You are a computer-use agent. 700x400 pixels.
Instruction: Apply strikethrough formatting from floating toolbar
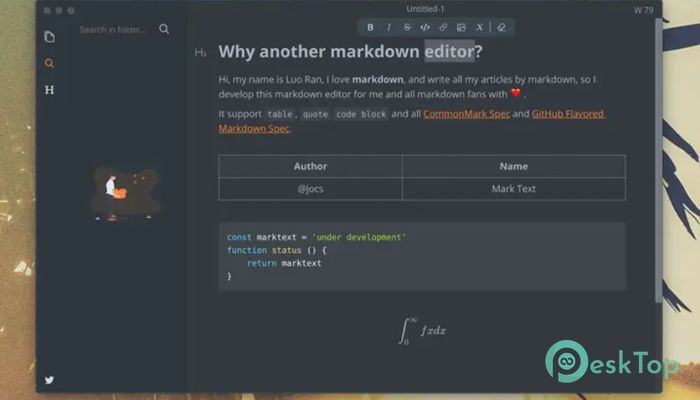(x=407, y=27)
